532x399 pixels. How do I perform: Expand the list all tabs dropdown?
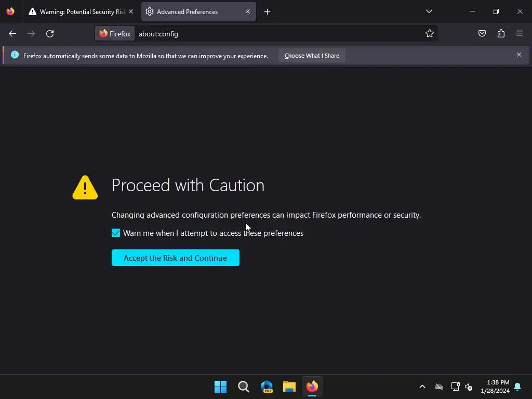(429, 11)
